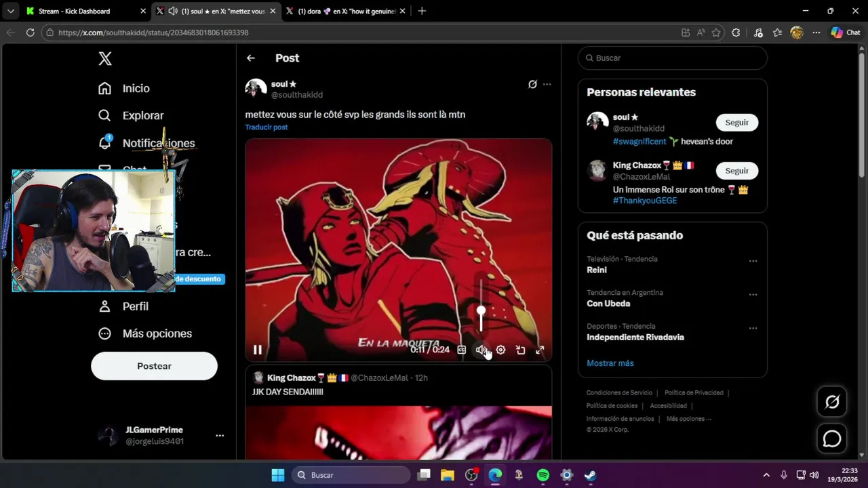This screenshot has height=488, width=868.
Task: Open options for Reini trend
Action: [753, 261]
